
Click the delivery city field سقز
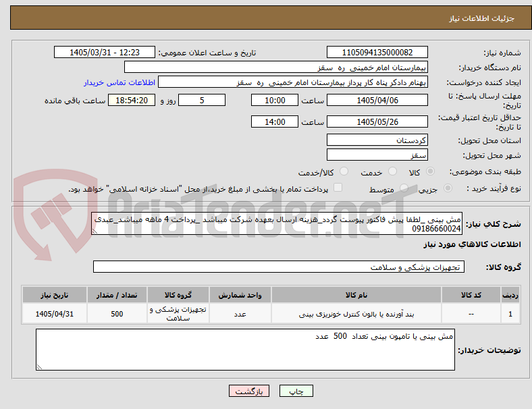[377, 155]
